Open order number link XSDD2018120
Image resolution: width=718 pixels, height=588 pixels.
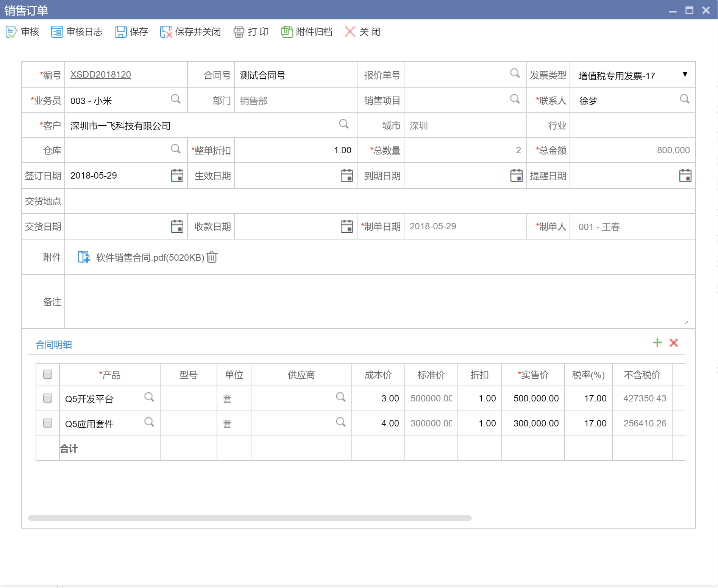[x=101, y=75]
